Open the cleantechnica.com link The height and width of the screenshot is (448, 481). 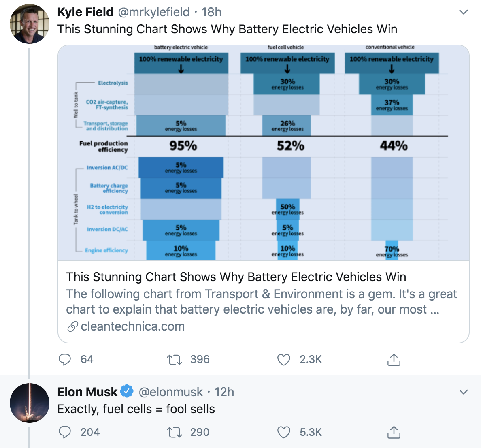(x=132, y=326)
